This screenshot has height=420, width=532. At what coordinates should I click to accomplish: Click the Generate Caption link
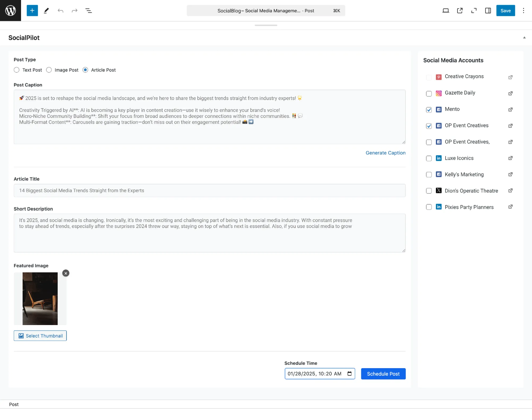[385, 153]
